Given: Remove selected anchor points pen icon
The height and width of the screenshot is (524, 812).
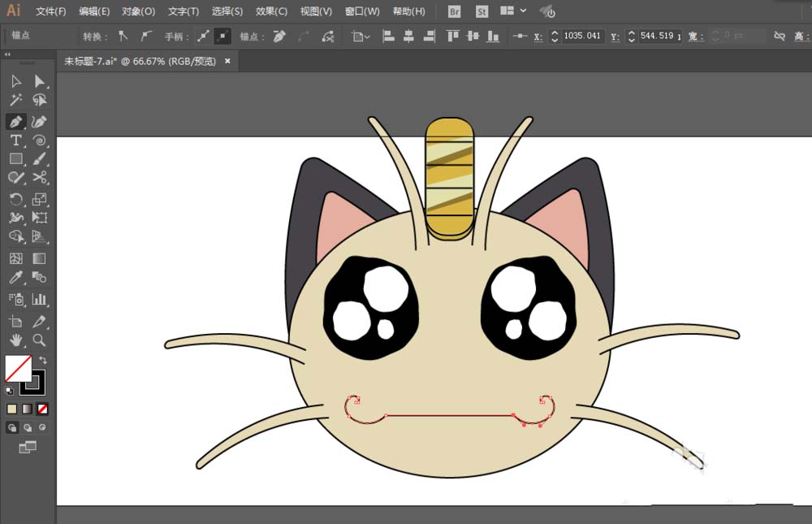Looking at the screenshot, I should (x=279, y=37).
